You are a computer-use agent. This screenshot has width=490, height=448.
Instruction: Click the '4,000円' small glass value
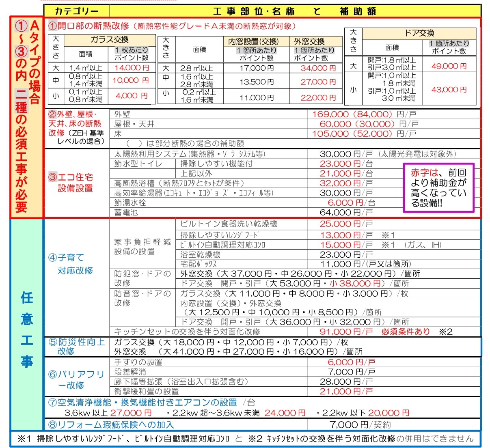click(x=132, y=96)
